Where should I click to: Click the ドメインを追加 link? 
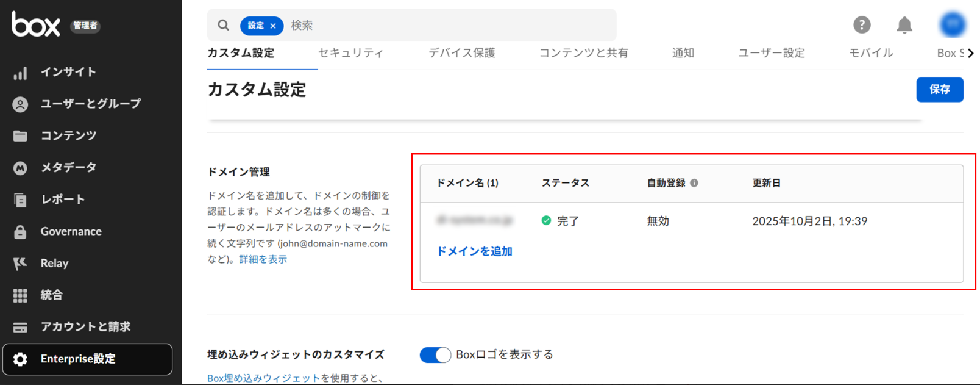(x=474, y=251)
